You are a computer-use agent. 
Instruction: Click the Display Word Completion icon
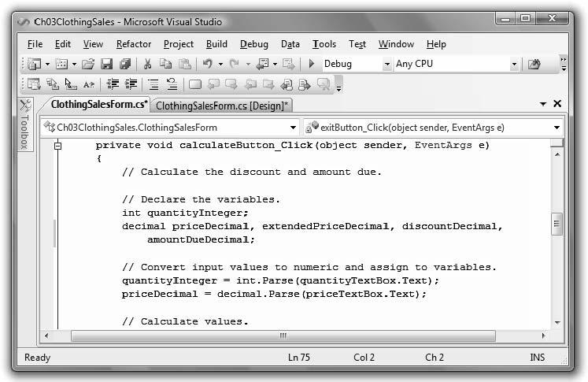pos(89,84)
